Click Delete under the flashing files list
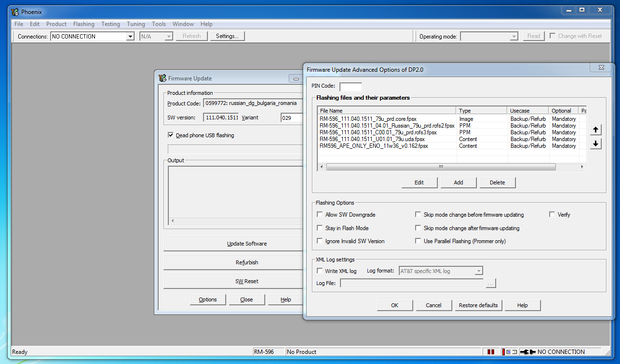 (x=498, y=182)
